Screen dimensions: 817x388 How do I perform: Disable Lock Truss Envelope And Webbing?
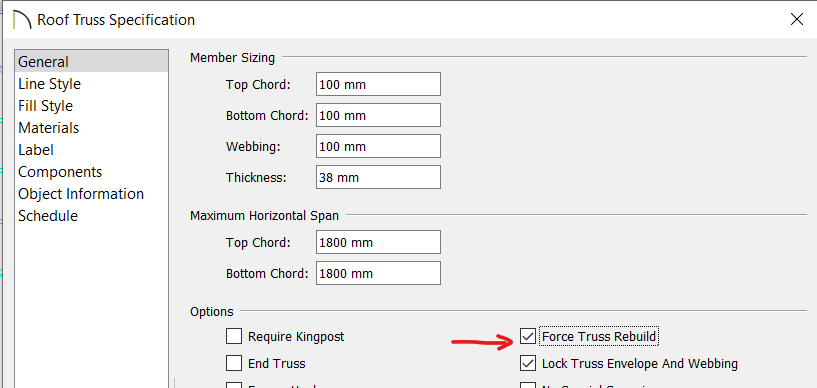click(528, 363)
